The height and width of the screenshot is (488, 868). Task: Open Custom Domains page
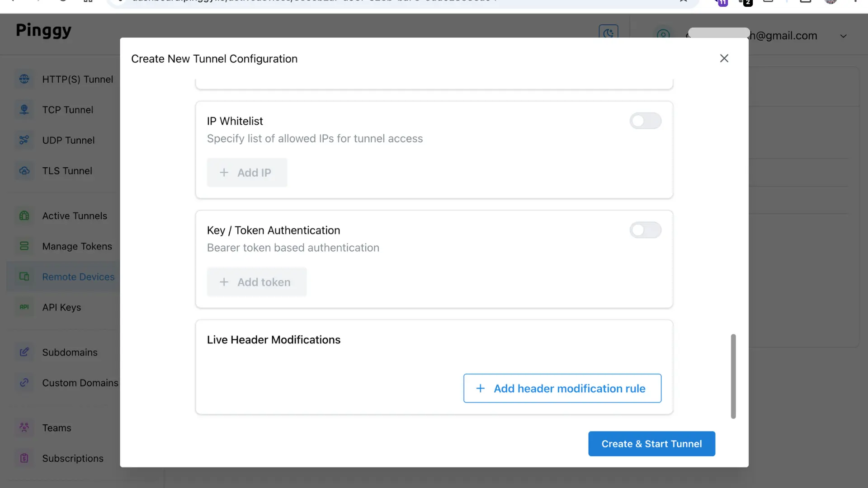[x=64, y=383]
